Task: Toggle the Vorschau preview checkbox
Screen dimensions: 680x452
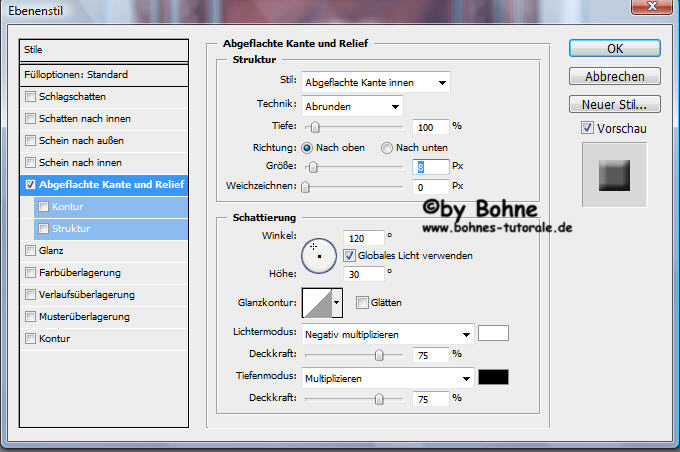Action: coord(587,129)
